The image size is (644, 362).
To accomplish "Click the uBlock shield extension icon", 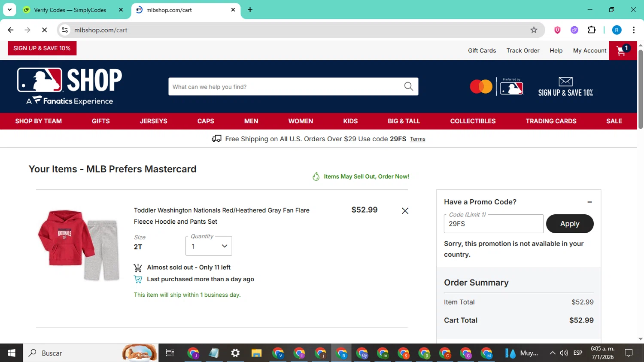I will point(557,30).
